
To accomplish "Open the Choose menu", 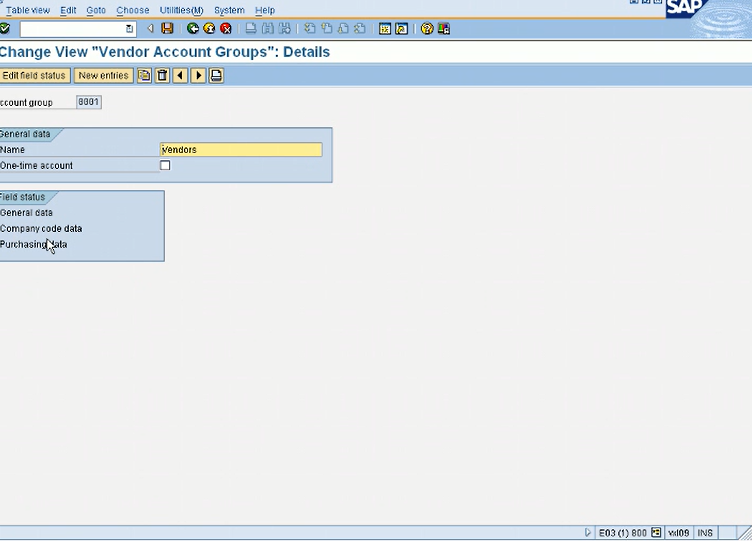I will pyautogui.click(x=133, y=10).
